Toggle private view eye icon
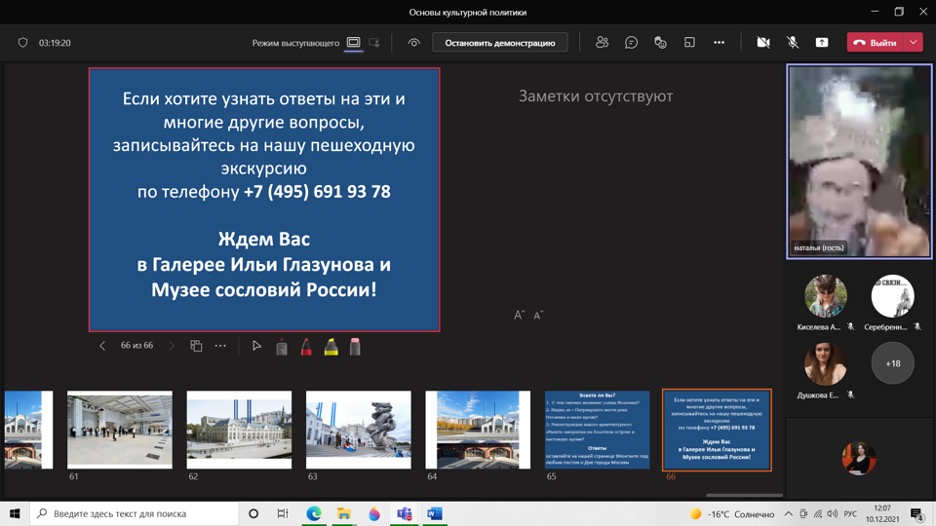Image resolution: width=936 pixels, height=526 pixels. [414, 43]
